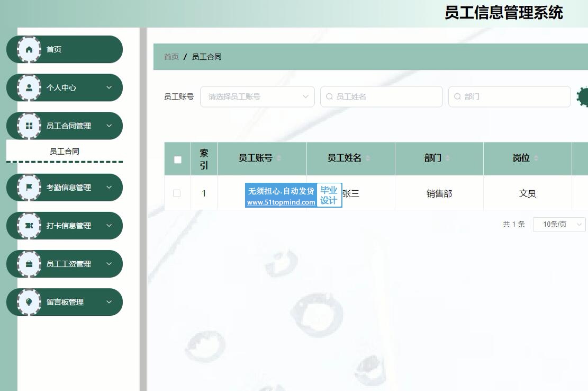
Task: Click the sort arrows on 员工账号 column
Action: (278, 158)
